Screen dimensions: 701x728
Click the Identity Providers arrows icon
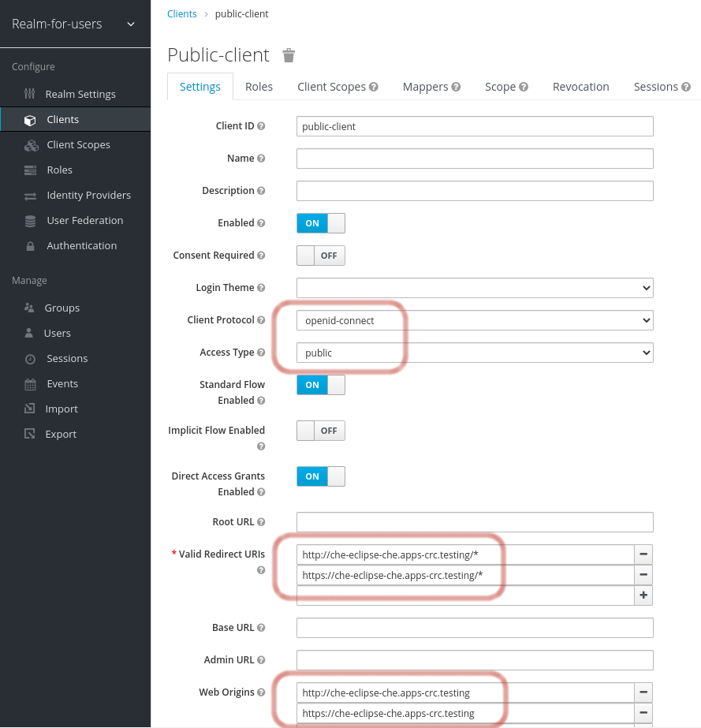tap(31, 196)
